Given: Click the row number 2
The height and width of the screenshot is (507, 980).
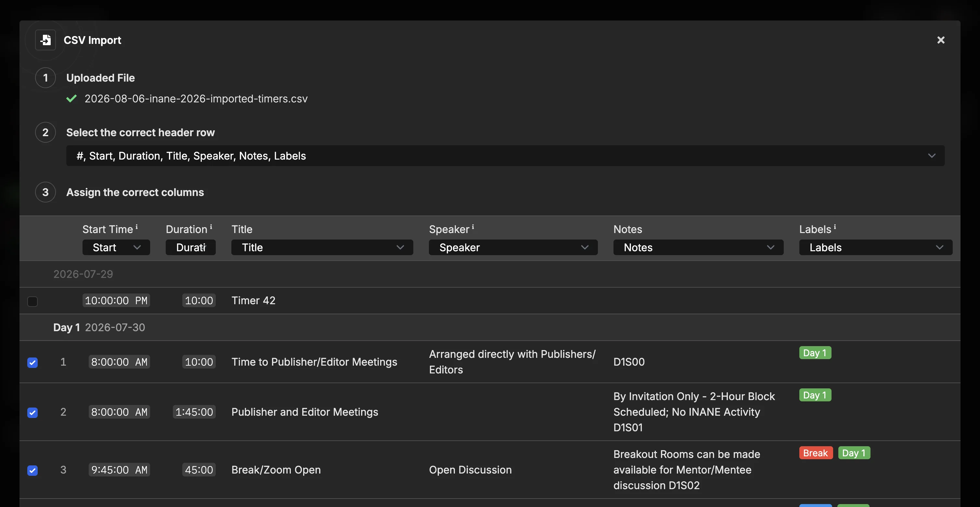Looking at the screenshot, I should click(63, 412).
